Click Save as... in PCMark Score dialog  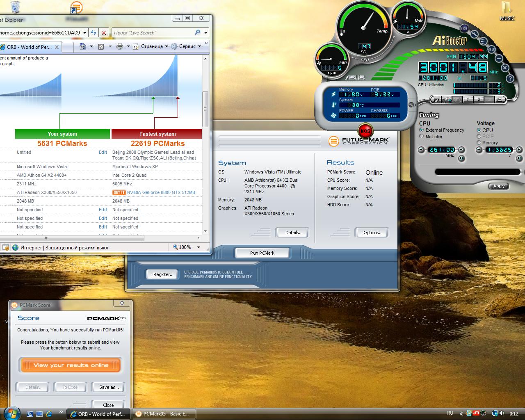click(109, 387)
